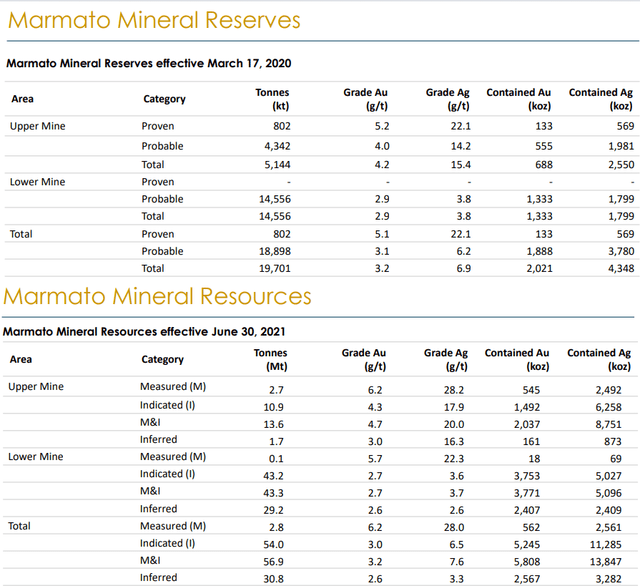
Task: Click the 'Marmato Mineral Reserves' heading
Action: pos(154,20)
